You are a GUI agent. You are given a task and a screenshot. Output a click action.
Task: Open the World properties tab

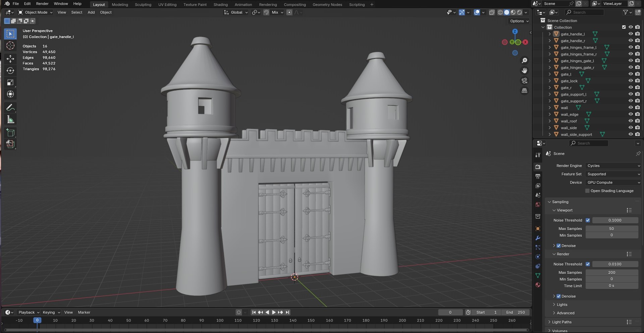coord(538,205)
